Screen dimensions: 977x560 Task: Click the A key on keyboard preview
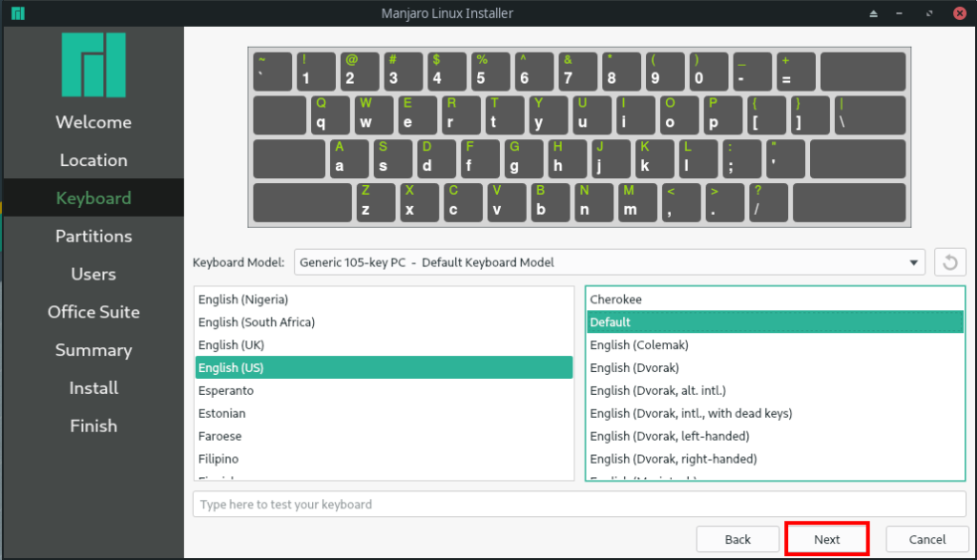[349, 159]
